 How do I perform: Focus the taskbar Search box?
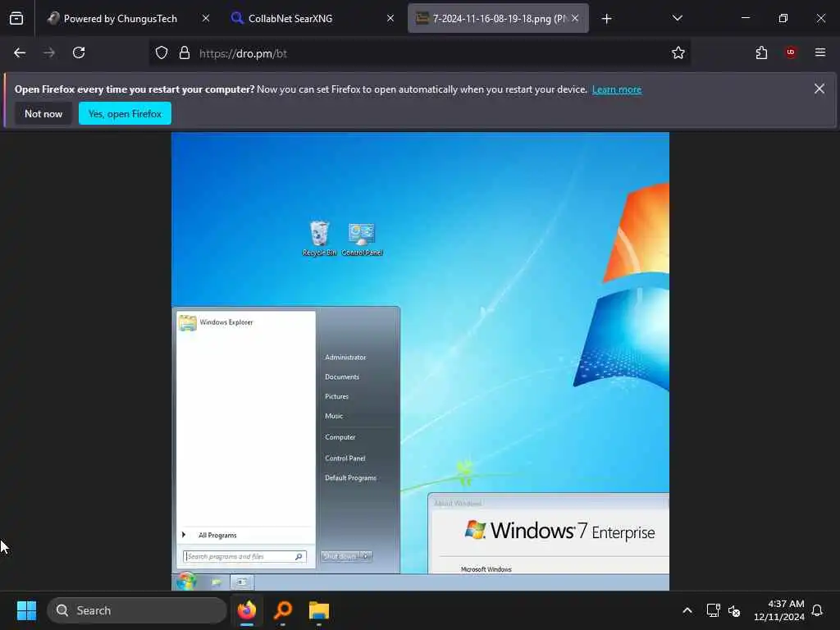tap(137, 610)
